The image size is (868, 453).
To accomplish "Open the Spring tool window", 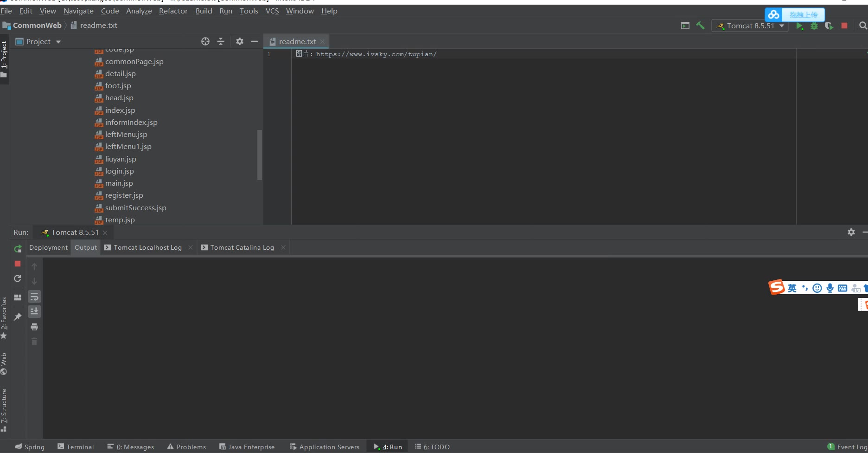I will click(x=30, y=447).
